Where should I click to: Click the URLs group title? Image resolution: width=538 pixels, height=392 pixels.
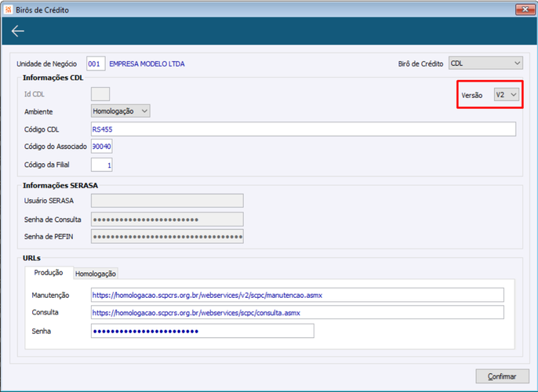pyautogui.click(x=31, y=258)
